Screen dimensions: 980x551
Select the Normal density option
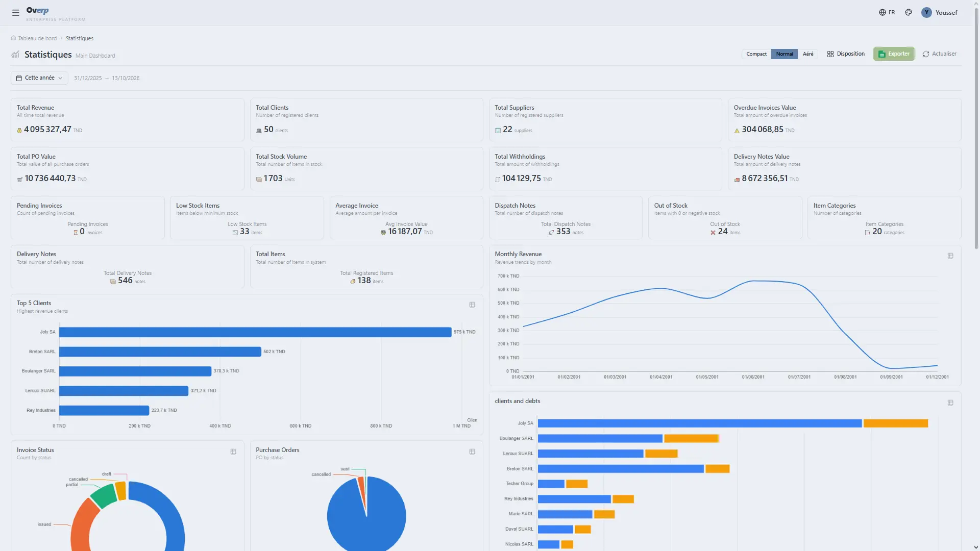(785, 54)
